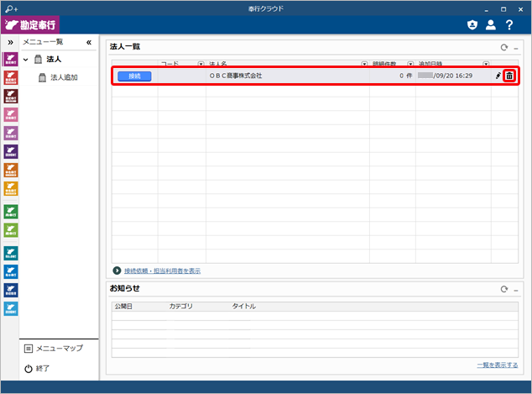Expand the product sidebar with the » arrows
Screen dimensions: 532x394
point(11,43)
